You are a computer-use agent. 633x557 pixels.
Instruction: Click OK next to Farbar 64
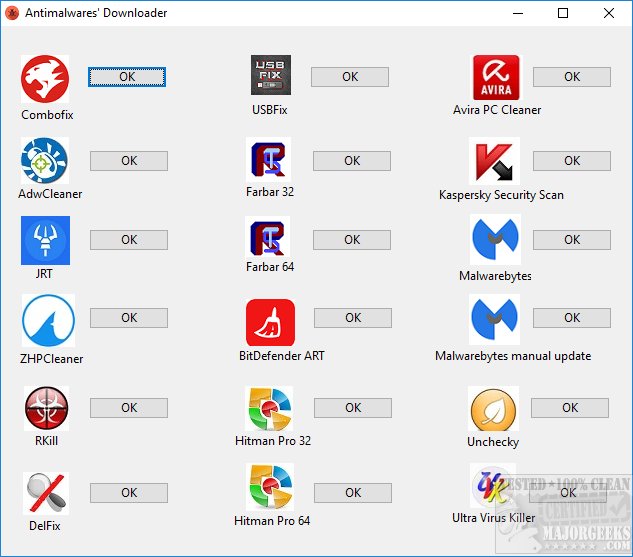[352, 240]
